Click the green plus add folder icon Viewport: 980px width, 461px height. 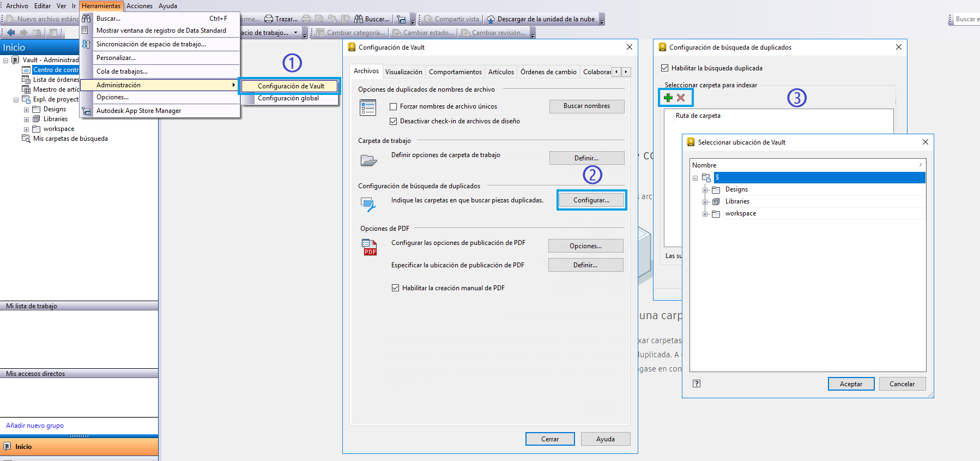coord(668,98)
